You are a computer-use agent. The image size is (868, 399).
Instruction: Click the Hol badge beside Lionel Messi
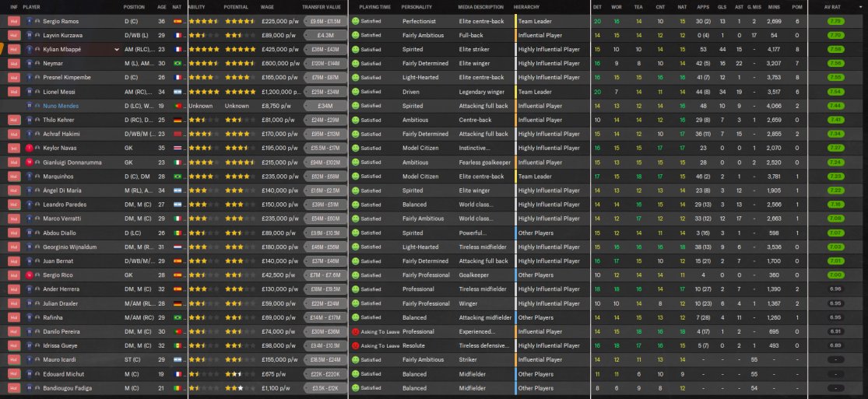coord(14,92)
